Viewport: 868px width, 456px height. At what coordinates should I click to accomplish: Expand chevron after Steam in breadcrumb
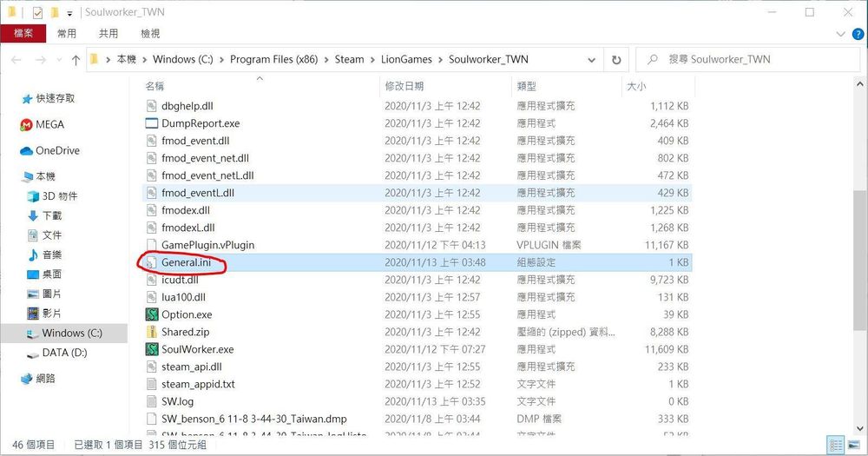coord(372,59)
